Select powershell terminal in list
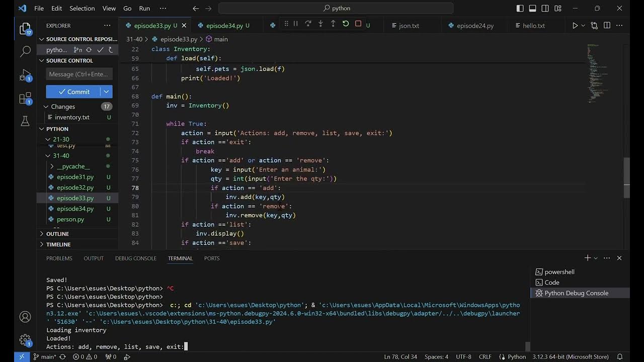The width and height of the screenshot is (644, 362). tap(580, 272)
